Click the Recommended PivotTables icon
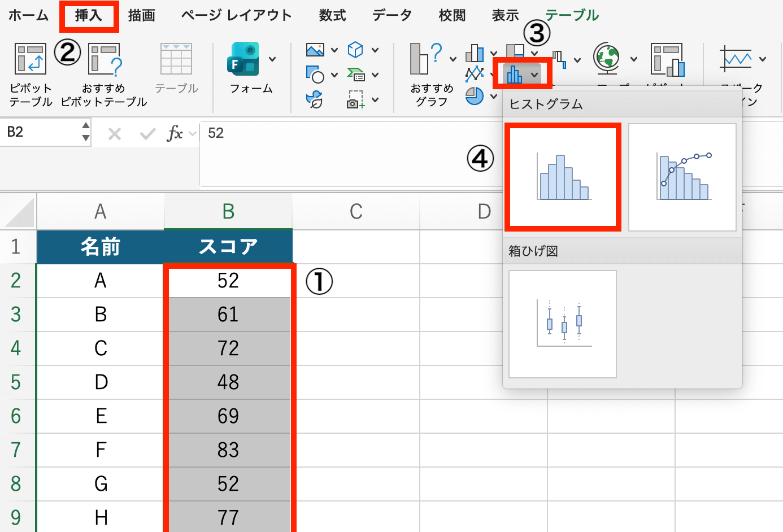The width and height of the screenshot is (783, 532). click(105, 59)
